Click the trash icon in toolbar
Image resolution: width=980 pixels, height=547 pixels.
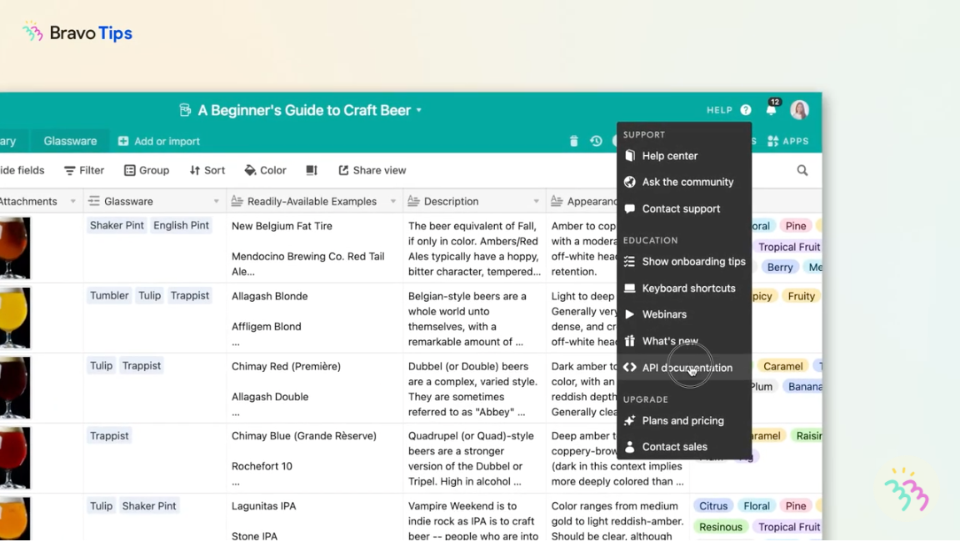[x=573, y=141]
